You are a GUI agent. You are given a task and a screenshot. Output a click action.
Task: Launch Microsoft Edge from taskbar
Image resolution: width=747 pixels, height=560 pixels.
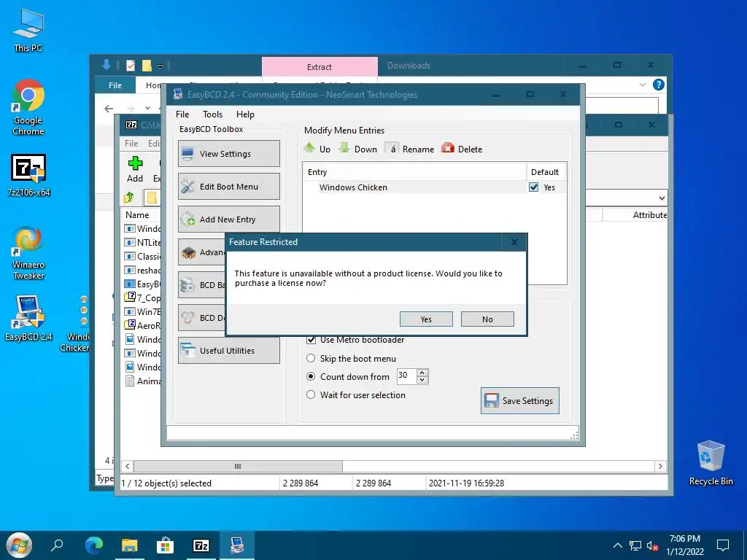tap(94, 545)
